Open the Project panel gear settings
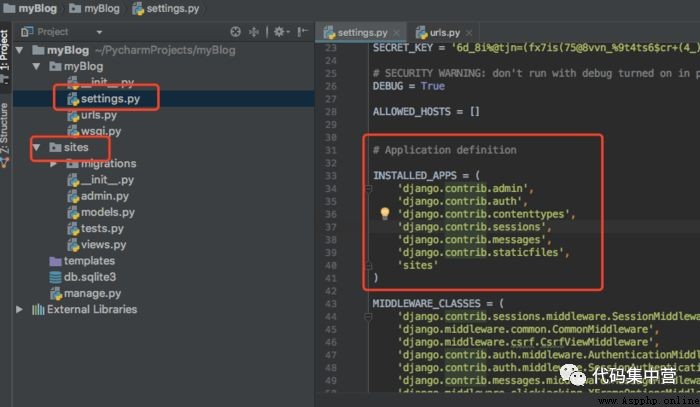Screen dimensions: 700x407 (x=280, y=32)
